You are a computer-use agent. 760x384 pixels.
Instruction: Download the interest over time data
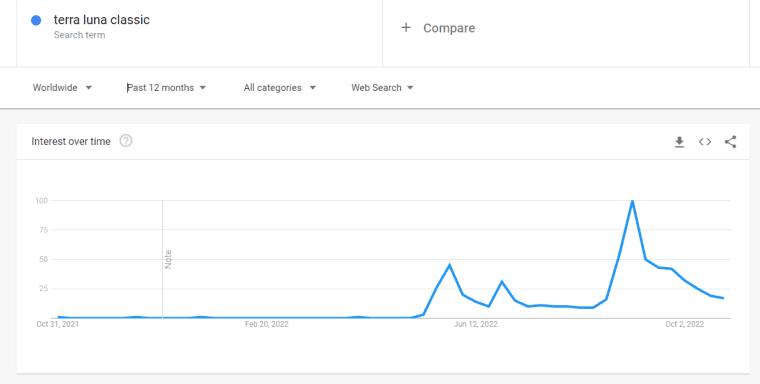click(x=680, y=142)
